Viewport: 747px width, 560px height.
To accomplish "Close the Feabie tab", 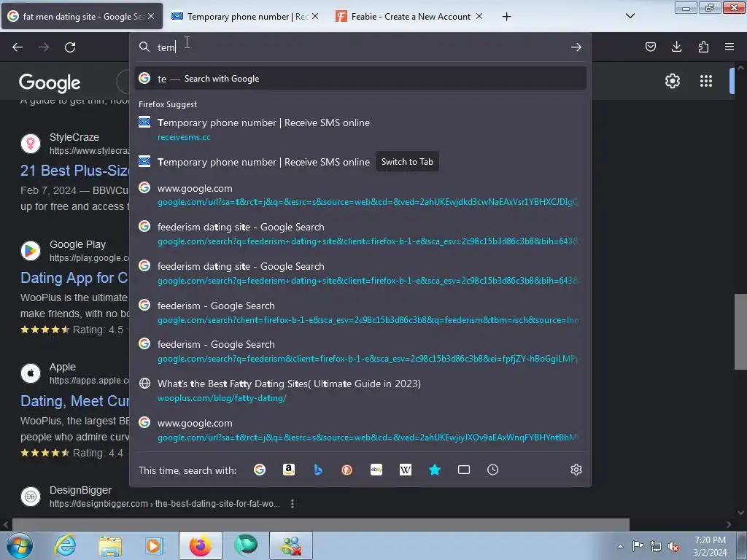I will click(x=479, y=16).
